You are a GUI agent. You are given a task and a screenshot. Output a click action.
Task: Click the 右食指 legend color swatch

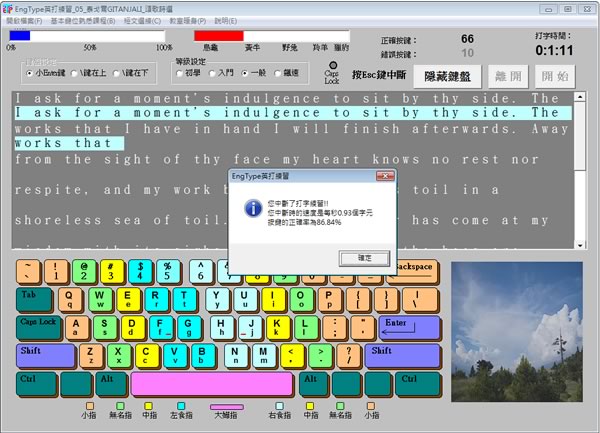[x=280, y=406]
